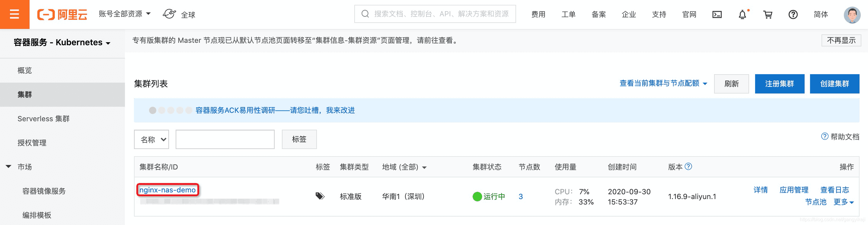Viewport: 868px width, 225px height.
Task: Click the node count 3 link
Action: pos(521,196)
